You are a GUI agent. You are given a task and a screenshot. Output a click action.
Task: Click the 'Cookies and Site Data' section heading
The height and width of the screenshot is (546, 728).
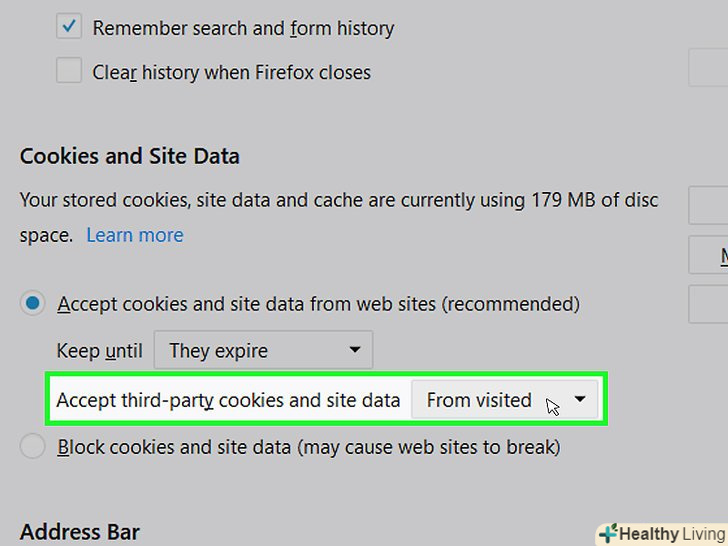coord(130,156)
